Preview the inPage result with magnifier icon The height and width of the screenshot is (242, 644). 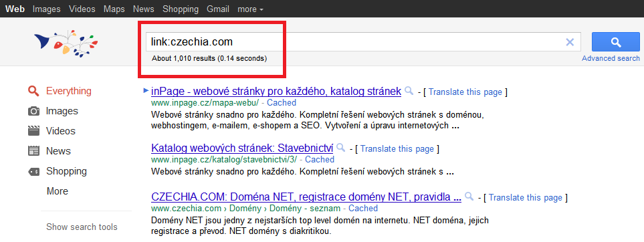coord(409,91)
